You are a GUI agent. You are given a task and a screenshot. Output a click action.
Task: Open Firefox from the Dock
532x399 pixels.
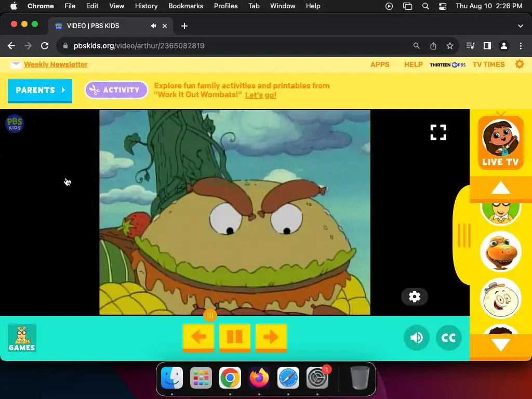coord(259,378)
